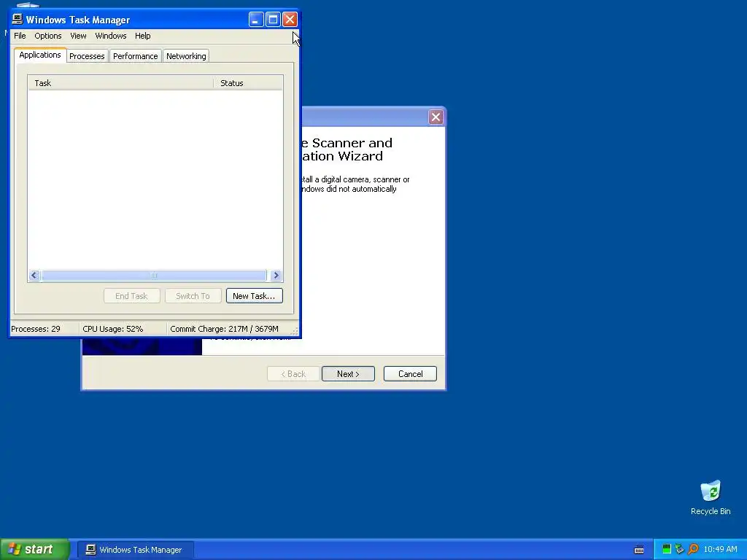The height and width of the screenshot is (560, 747).
Task: Click Cancel in the Scanner wizard
Action: coord(410,374)
